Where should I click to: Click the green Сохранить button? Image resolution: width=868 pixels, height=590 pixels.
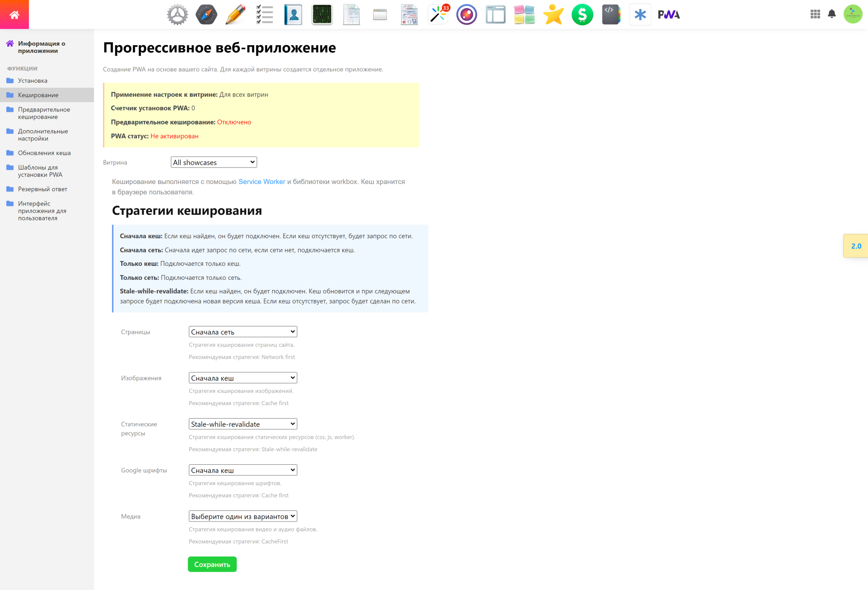pyautogui.click(x=212, y=564)
